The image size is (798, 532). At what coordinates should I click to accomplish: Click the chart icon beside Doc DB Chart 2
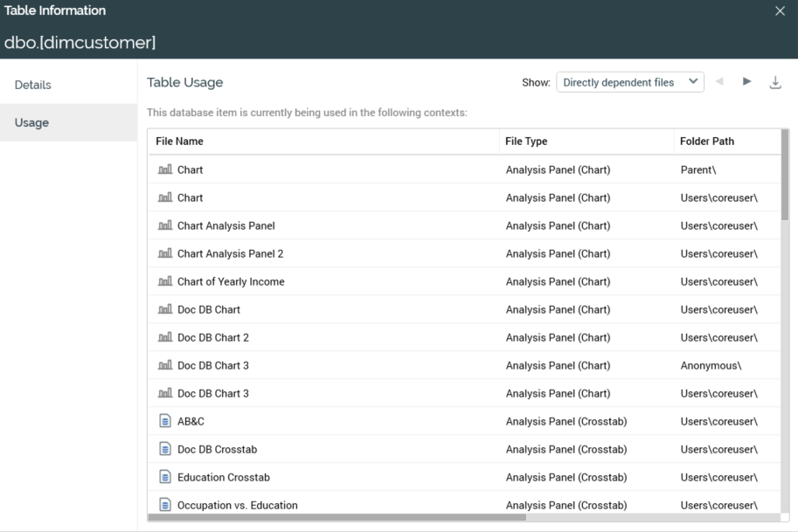click(164, 337)
